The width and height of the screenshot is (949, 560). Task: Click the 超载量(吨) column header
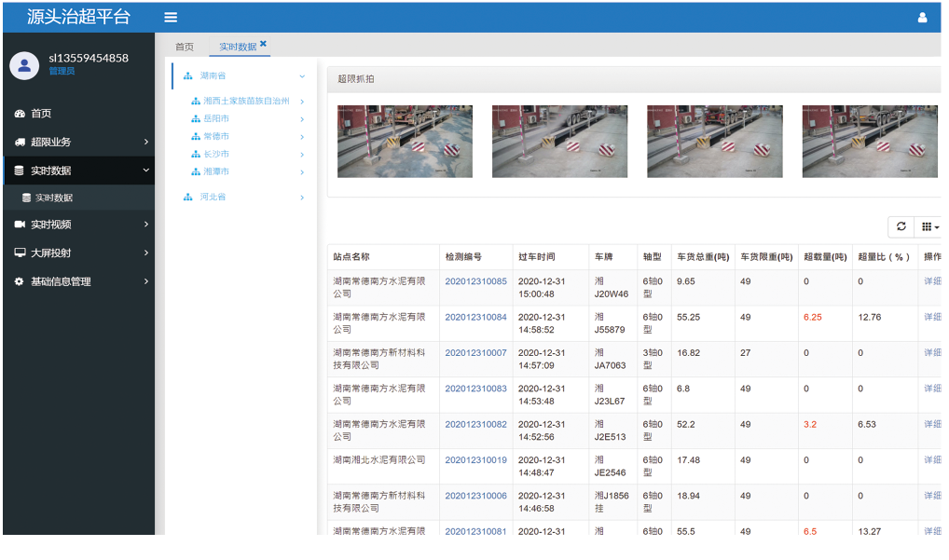826,257
